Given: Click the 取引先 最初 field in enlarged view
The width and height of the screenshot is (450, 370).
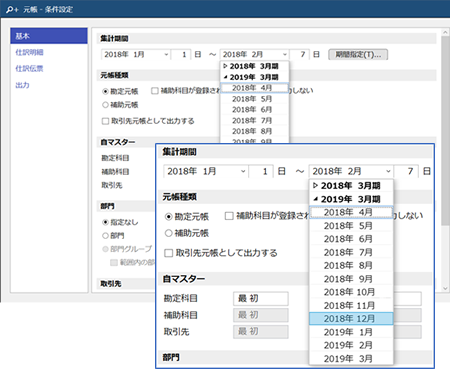Looking at the screenshot, I should pyautogui.click(x=261, y=332).
